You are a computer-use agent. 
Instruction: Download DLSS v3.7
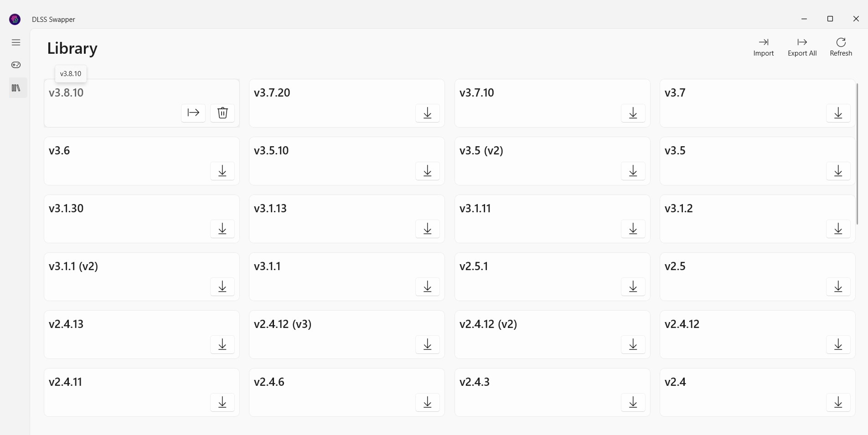click(838, 113)
